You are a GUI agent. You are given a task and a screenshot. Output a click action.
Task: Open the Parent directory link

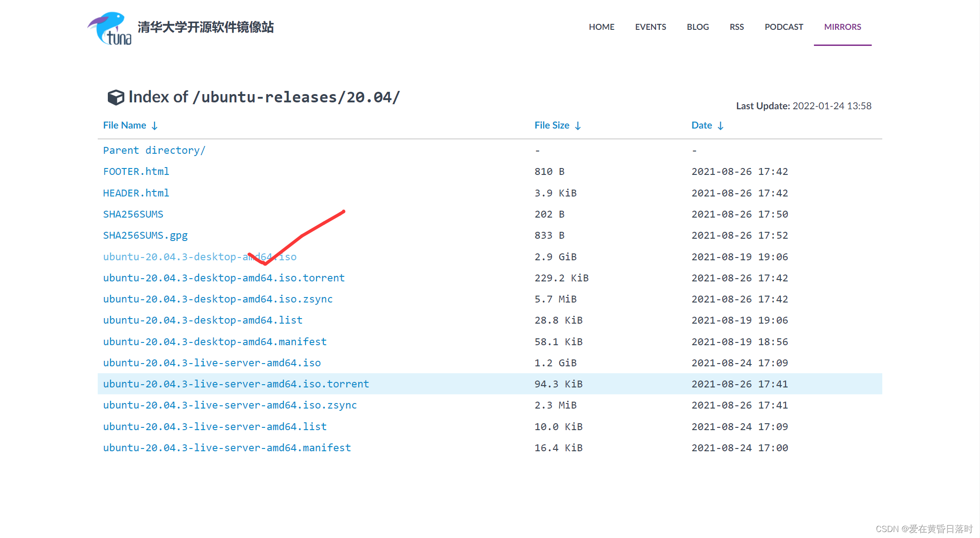(154, 151)
